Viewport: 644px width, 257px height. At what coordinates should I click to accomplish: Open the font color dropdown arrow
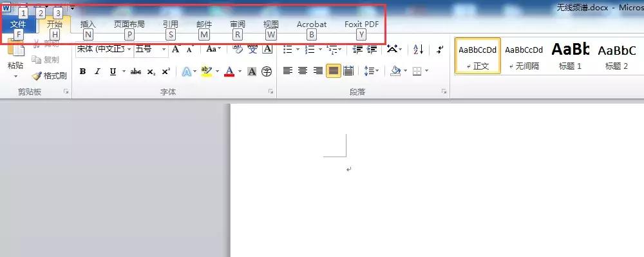coord(240,72)
